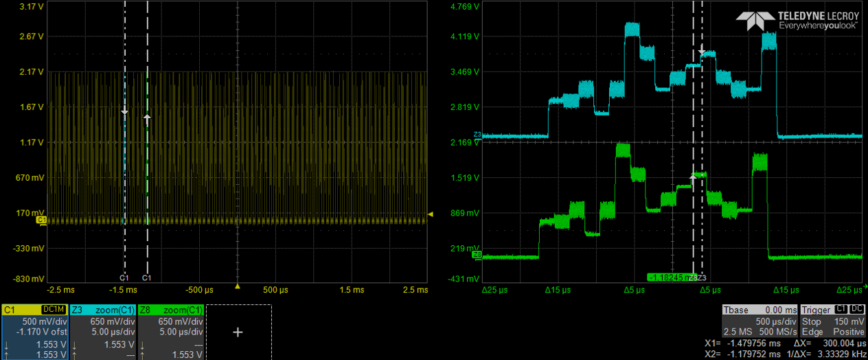Viewport: 868px width, 360px height.
Task: Click the Edge Positive trigger type text
Action: [833, 332]
